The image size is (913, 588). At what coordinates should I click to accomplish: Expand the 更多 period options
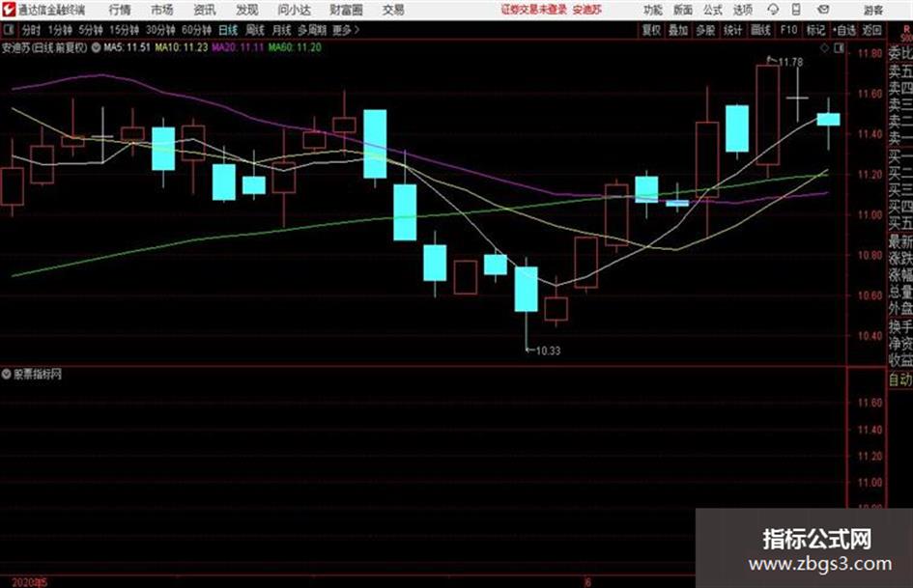point(346,30)
